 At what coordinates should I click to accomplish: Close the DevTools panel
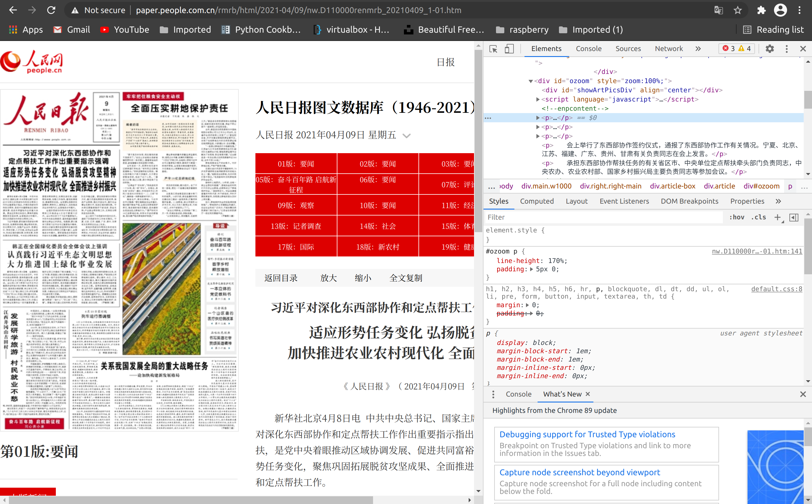803,49
